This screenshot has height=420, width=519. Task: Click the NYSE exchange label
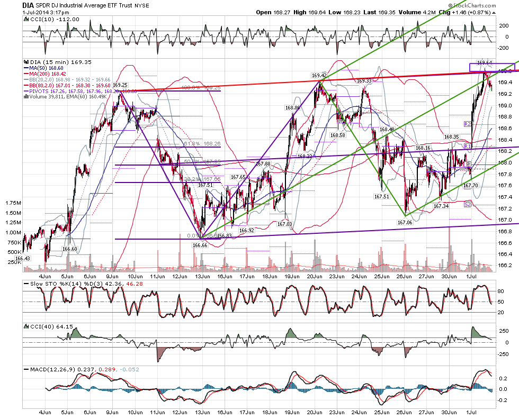(x=142, y=6)
